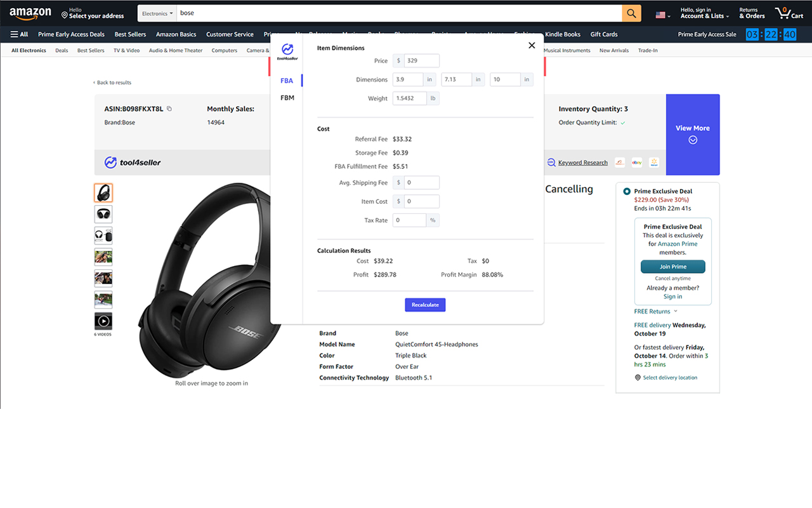Open the shopping cart
The image size is (812, 508).
[x=789, y=13]
